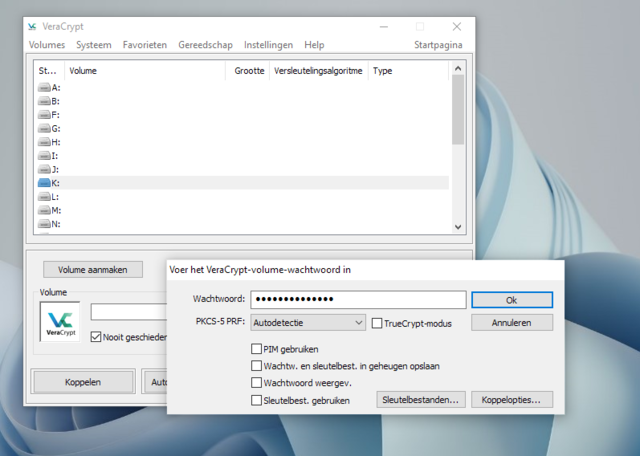The width and height of the screenshot is (640, 456).
Task: Click the VeraCrypt logo in Volume group
Action: point(60,322)
